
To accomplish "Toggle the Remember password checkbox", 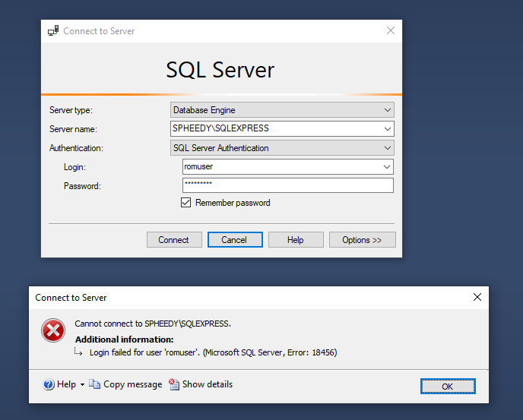I will click(x=185, y=202).
